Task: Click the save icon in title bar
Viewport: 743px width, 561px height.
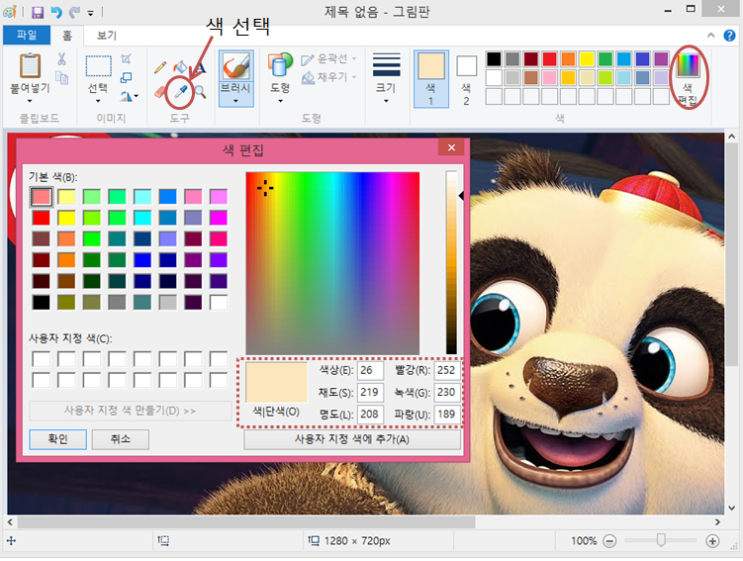Action: point(37,12)
